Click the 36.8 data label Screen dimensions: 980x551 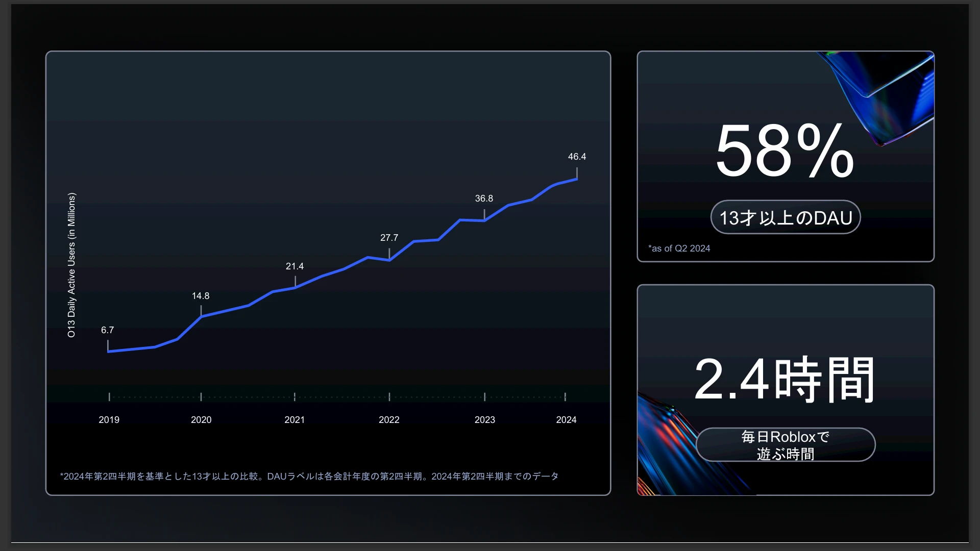[484, 198]
